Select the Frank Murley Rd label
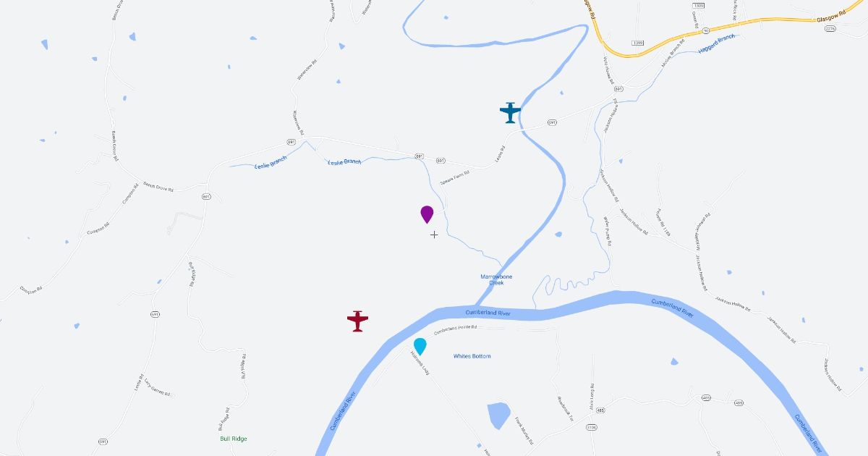 524,429
